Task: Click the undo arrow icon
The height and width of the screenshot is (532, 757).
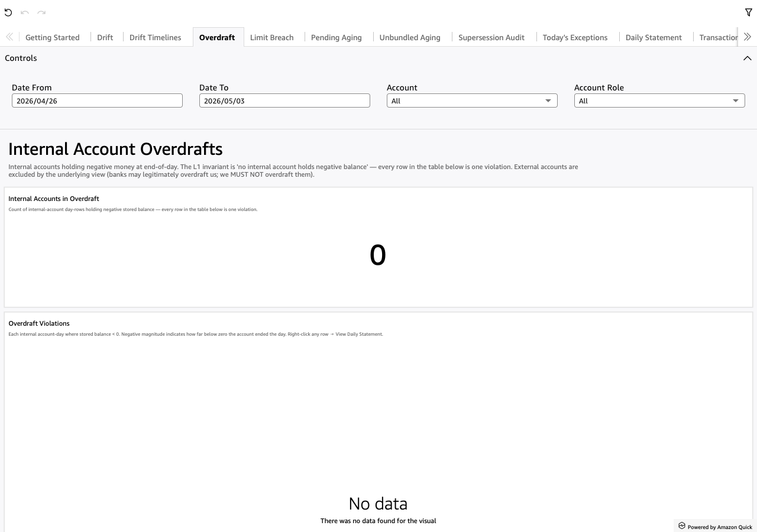Action: (25, 12)
